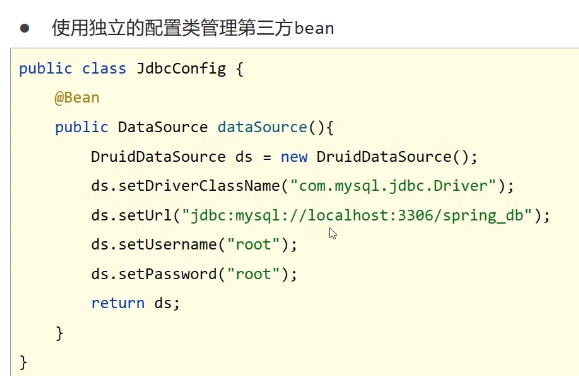The height and width of the screenshot is (376, 579).
Task: Click the jdbc:mysql localhost URL string
Action: coord(357,215)
